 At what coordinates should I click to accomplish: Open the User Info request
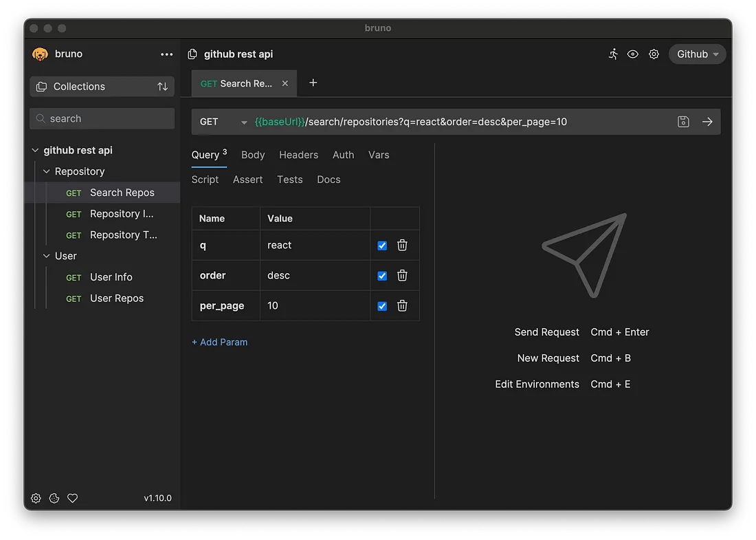point(102,277)
